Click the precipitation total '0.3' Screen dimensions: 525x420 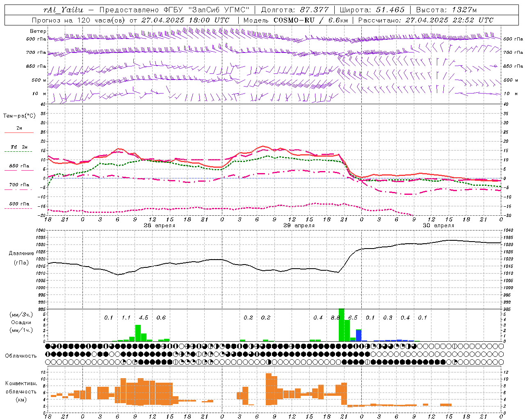(388, 318)
